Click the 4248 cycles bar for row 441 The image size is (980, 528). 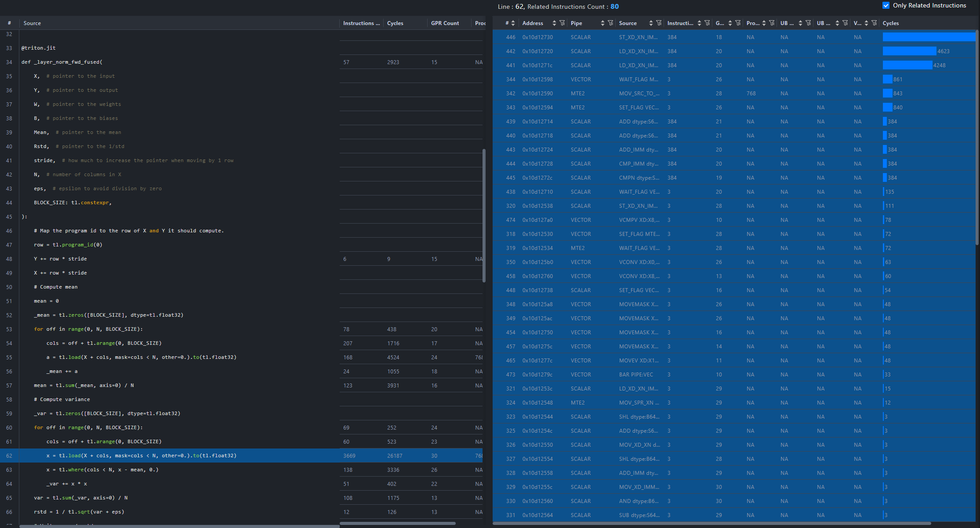click(907, 65)
